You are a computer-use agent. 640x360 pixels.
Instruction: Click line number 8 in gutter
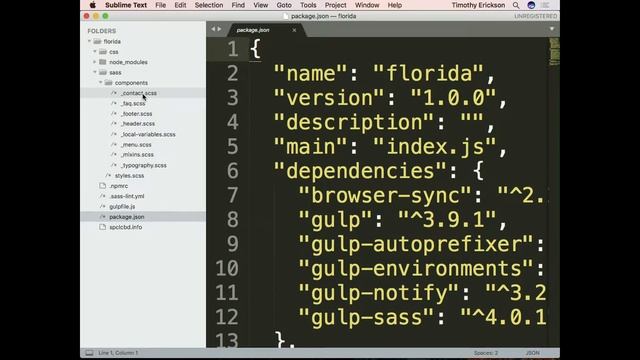coord(232,220)
